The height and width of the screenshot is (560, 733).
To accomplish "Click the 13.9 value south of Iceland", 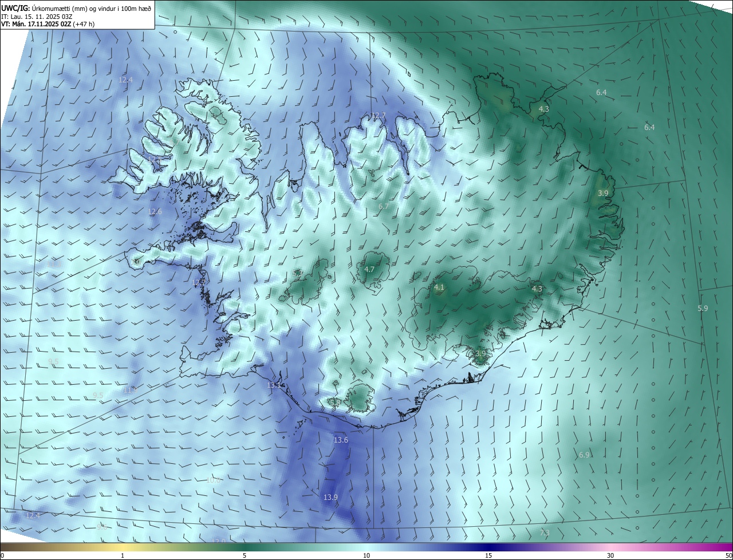I will pyautogui.click(x=330, y=497).
